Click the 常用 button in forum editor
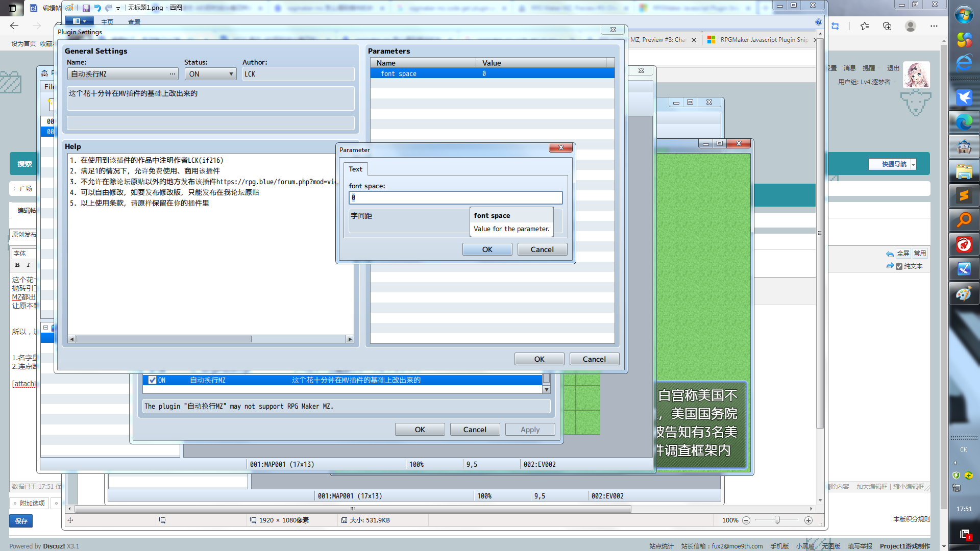The width and height of the screenshot is (980, 551). tap(920, 254)
